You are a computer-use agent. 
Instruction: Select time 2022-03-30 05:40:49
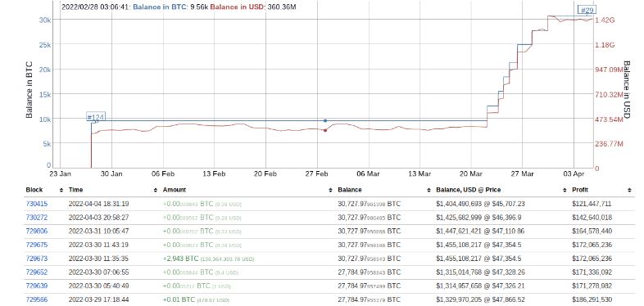[98, 286]
